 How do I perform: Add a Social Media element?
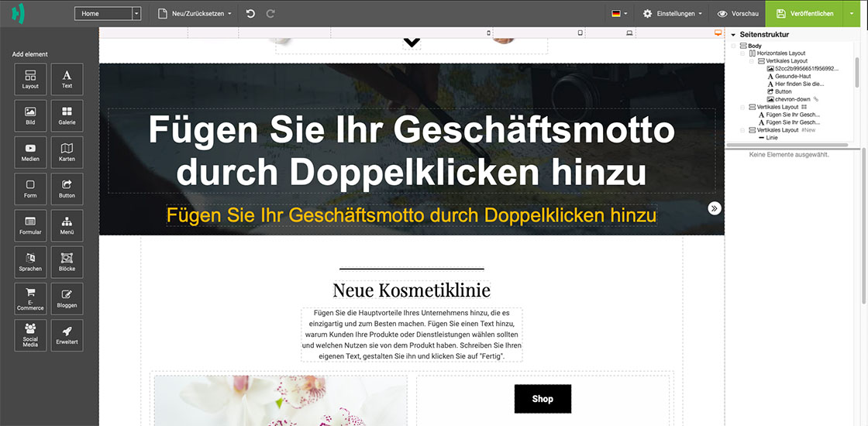(x=30, y=335)
